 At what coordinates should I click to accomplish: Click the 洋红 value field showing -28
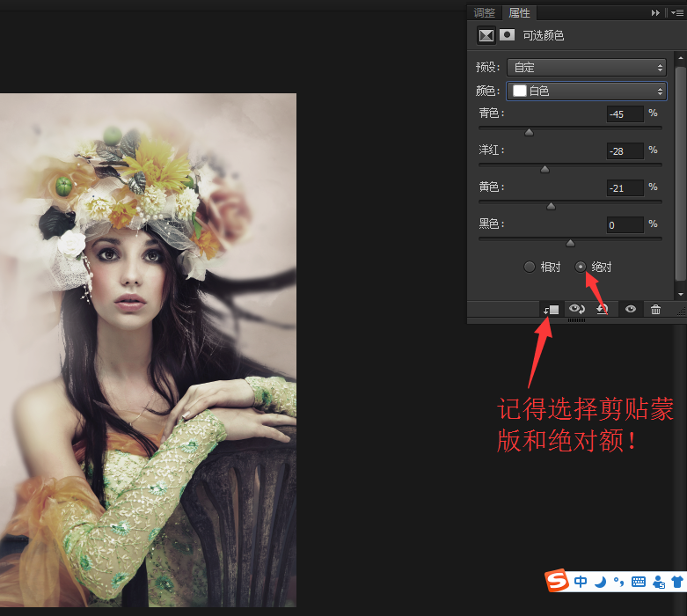pyautogui.click(x=625, y=151)
